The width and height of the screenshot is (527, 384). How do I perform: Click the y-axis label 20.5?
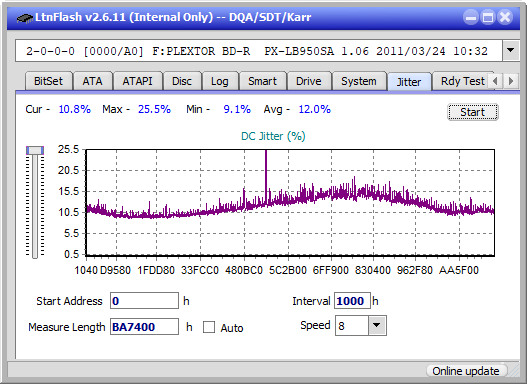[68, 170]
